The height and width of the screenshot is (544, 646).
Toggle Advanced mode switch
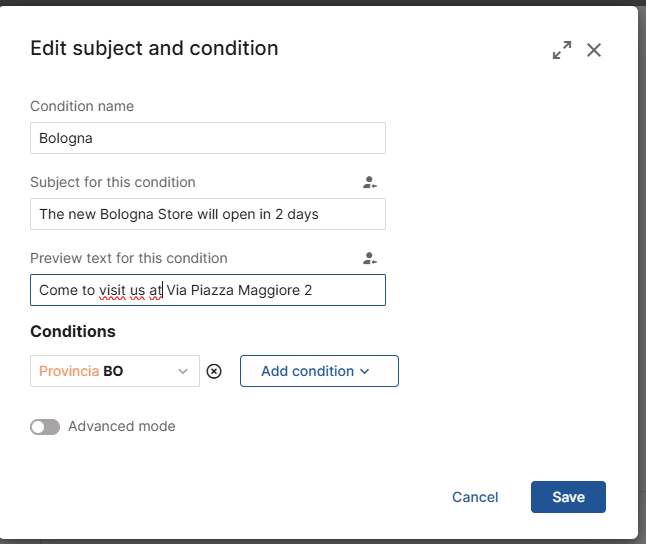point(45,426)
